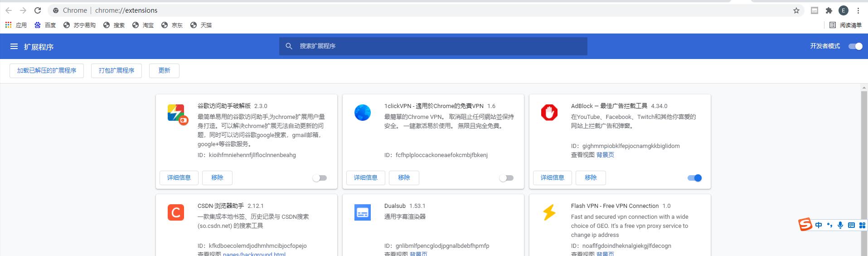Open the Extensions puzzle-piece icon

(x=829, y=10)
